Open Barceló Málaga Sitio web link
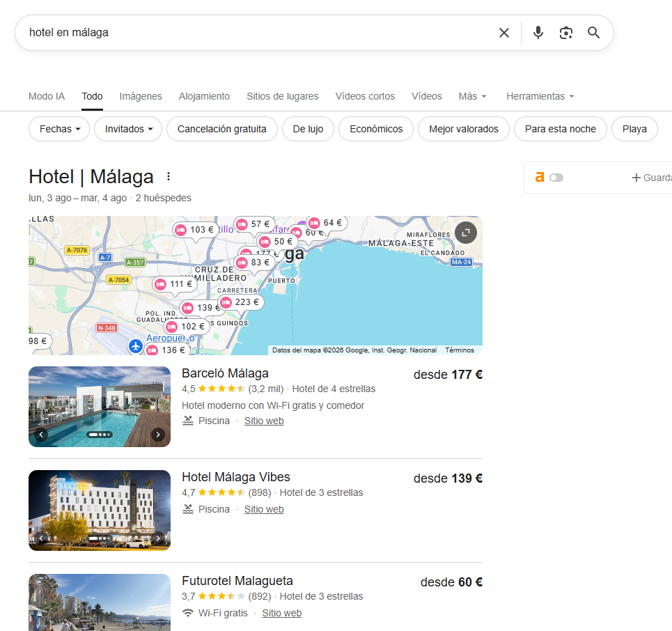 coord(264,421)
